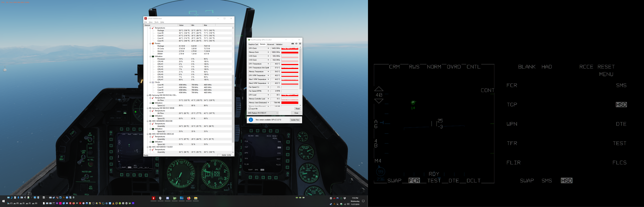The width and height of the screenshot is (644, 207).
Task: Open GPU-Z from the taskbar
Action: point(175,198)
